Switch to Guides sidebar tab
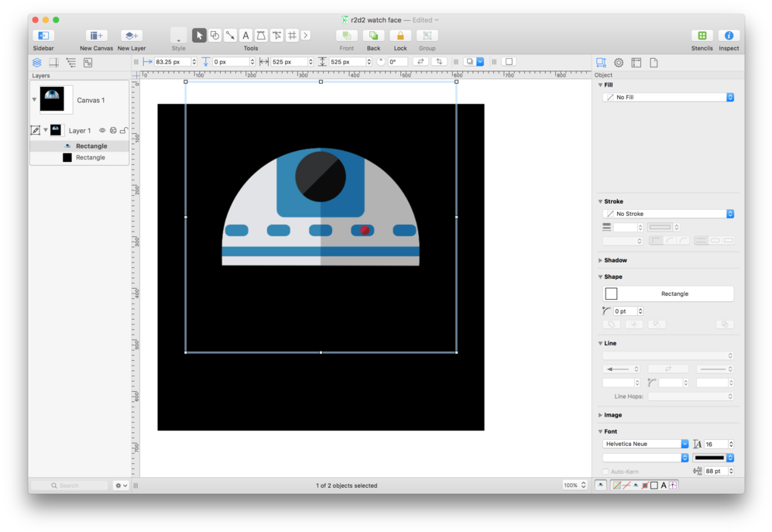The image size is (772, 532). 53,63
